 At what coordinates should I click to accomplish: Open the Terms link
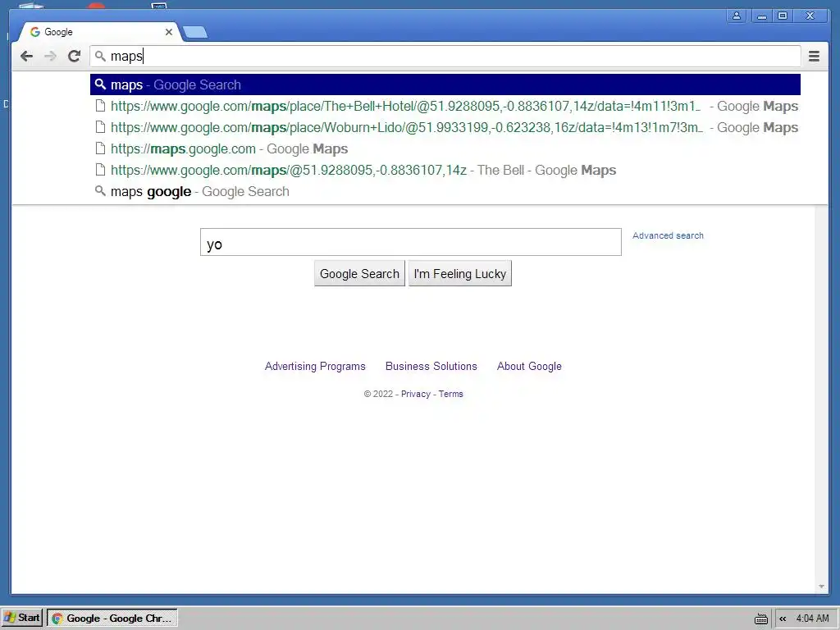451,395
